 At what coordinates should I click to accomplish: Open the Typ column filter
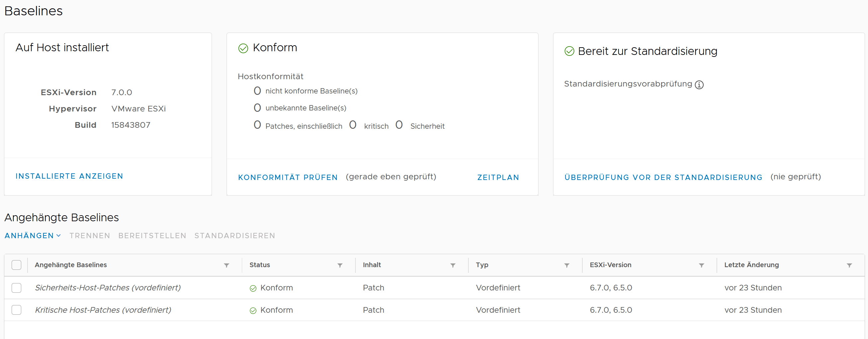pos(567,265)
